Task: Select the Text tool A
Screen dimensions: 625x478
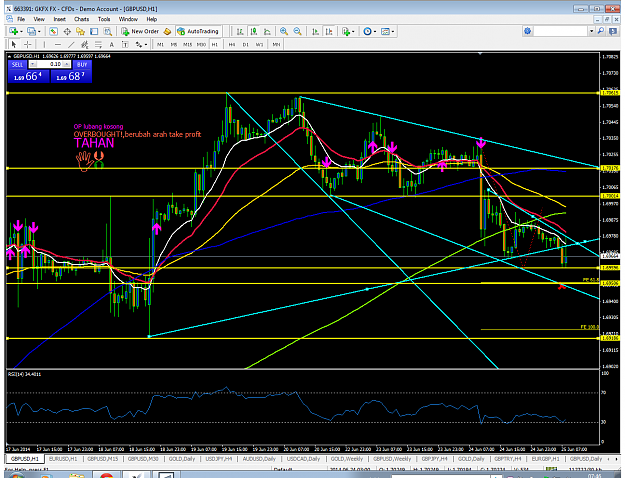Action: click(x=112, y=44)
